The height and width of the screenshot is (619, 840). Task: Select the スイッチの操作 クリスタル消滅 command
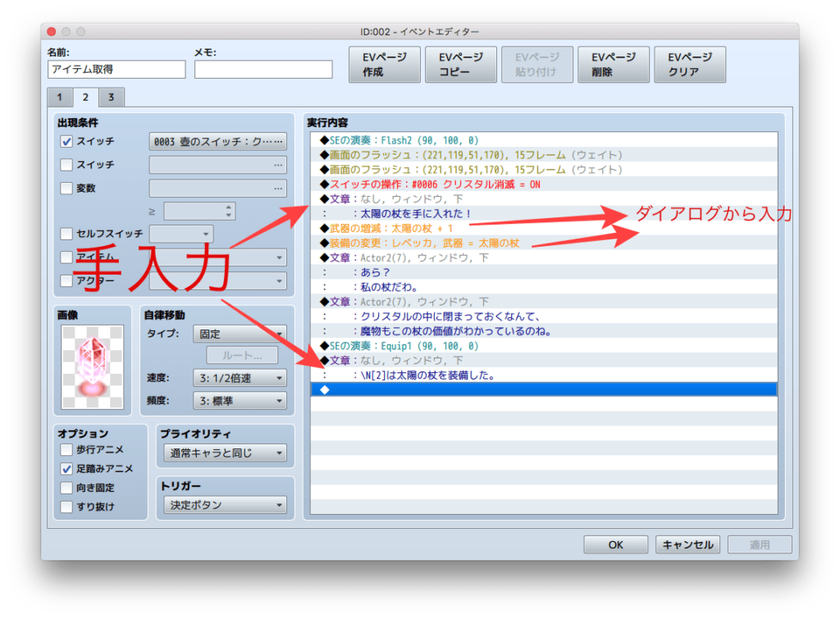[544, 184]
